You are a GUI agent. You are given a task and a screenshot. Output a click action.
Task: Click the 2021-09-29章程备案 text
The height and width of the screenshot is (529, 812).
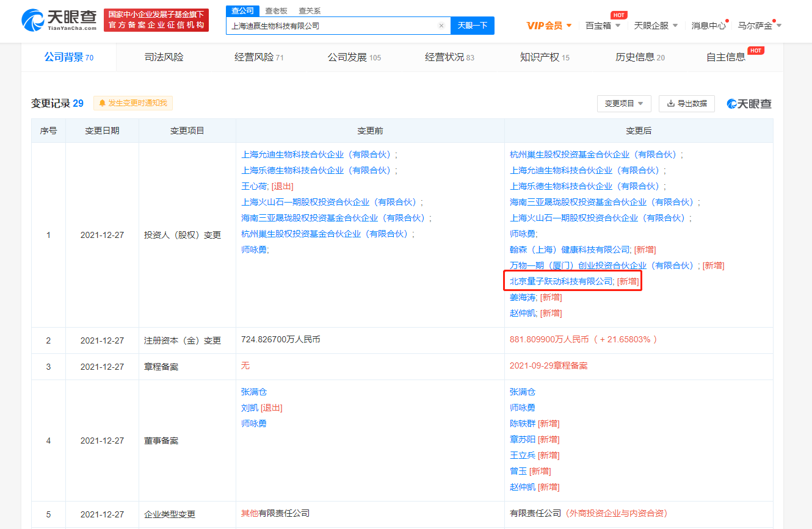[549, 366]
